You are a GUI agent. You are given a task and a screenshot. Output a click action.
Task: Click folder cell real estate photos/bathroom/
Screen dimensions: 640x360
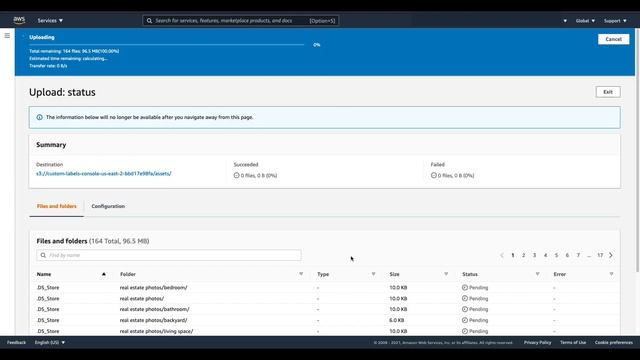tap(154, 309)
